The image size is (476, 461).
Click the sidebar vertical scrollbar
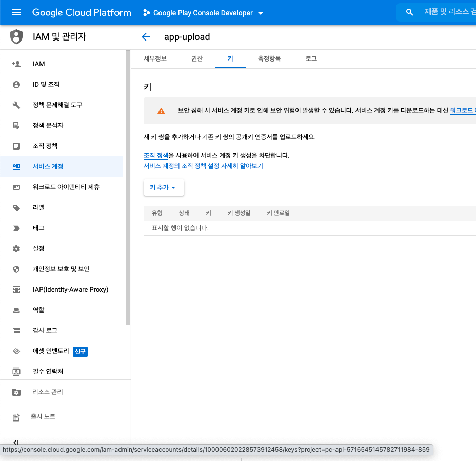point(128,188)
